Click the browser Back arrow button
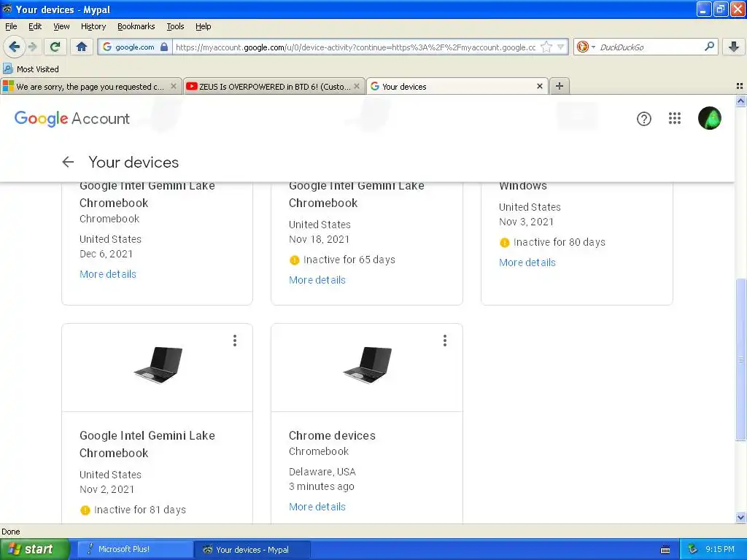This screenshot has width=747, height=560. [x=14, y=47]
